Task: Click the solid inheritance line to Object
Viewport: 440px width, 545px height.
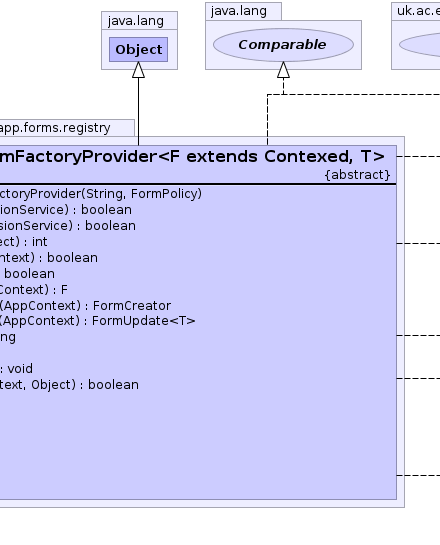Action: [138, 111]
